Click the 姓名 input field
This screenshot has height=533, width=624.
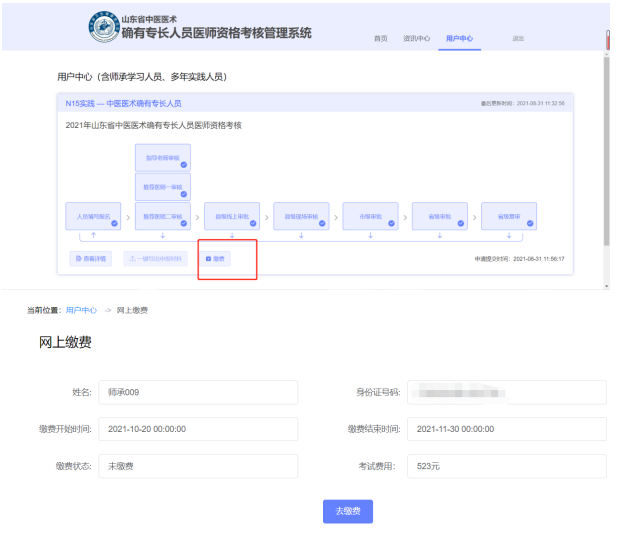pyautogui.click(x=199, y=392)
